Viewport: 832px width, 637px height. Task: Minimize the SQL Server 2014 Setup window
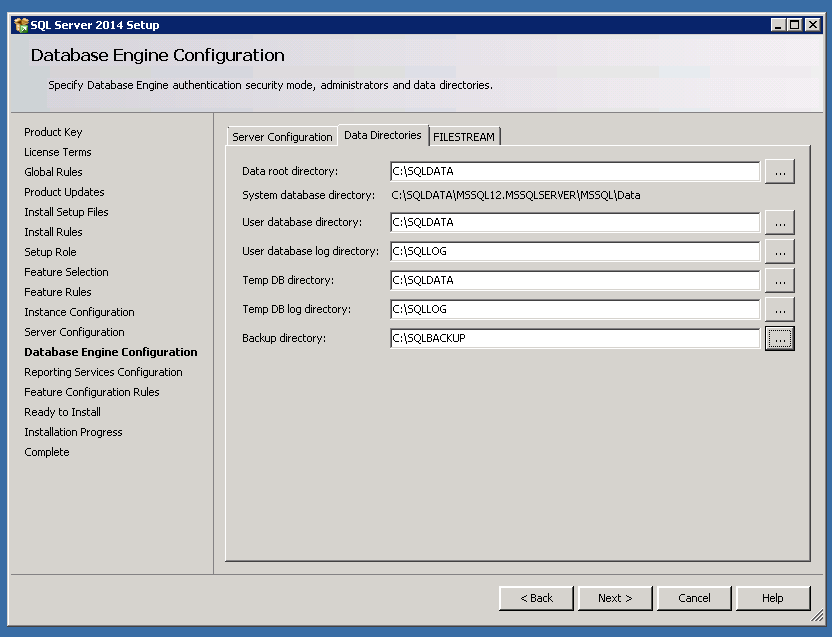(778, 25)
